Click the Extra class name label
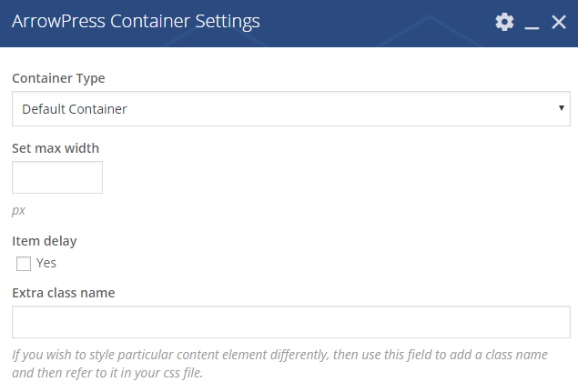This screenshot has height=392, width=578. (x=64, y=293)
